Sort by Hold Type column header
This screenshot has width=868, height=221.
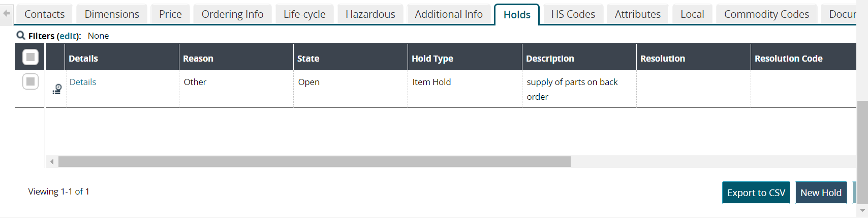[x=432, y=59]
